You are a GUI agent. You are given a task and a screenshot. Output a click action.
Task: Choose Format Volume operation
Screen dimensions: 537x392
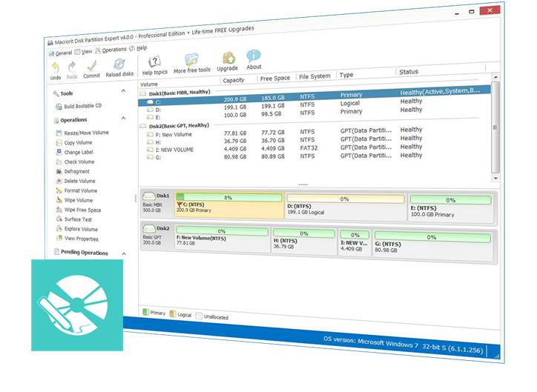coord(76,190)
